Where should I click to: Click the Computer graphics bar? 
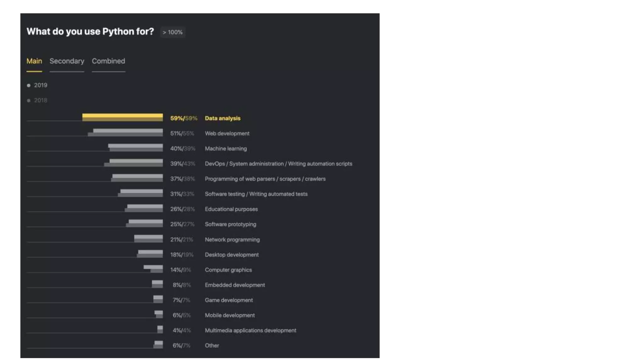click(153, 269)
